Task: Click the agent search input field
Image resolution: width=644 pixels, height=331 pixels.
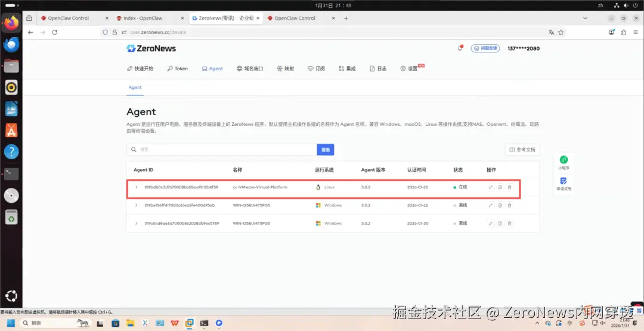Action: [x=222, y=150]
